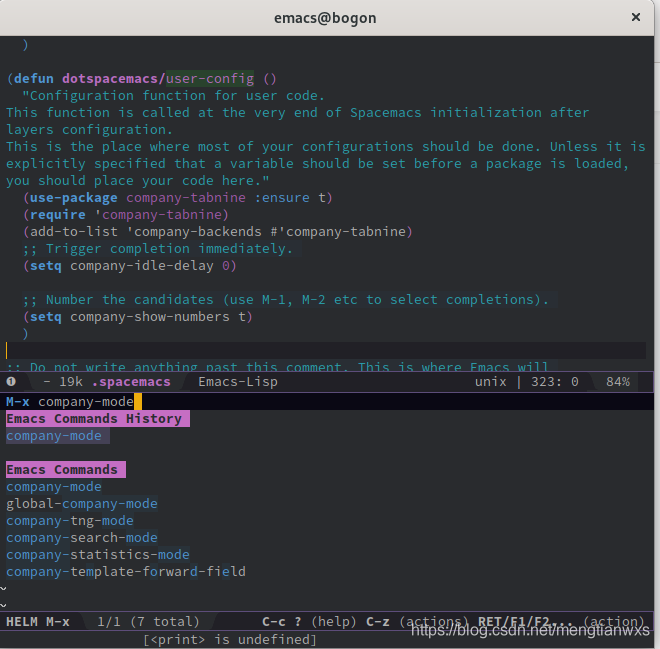The image size is (660, 649).
Task: Click the Emacs-Lisp major mode label
Action: point(238,382)
